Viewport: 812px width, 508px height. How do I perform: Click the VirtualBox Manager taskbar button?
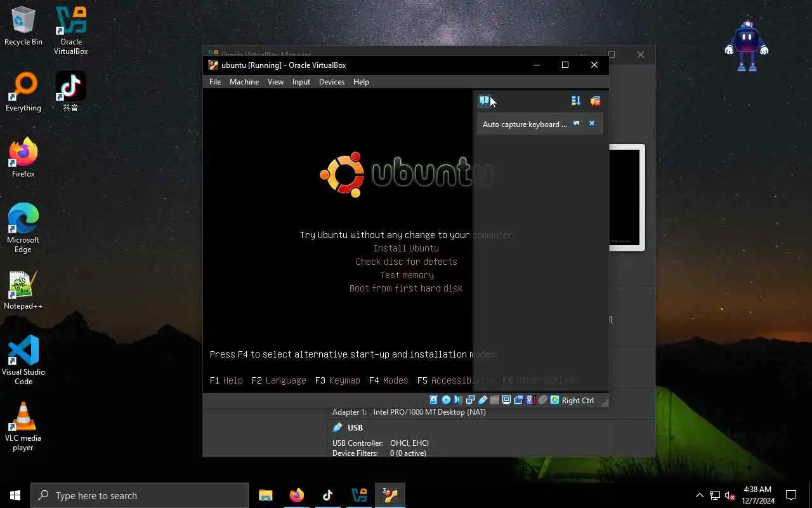(359, 495)
